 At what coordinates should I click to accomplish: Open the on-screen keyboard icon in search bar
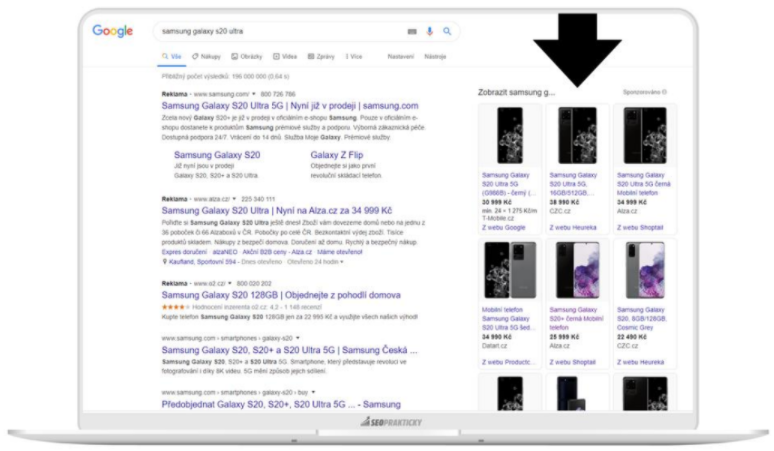412,31
